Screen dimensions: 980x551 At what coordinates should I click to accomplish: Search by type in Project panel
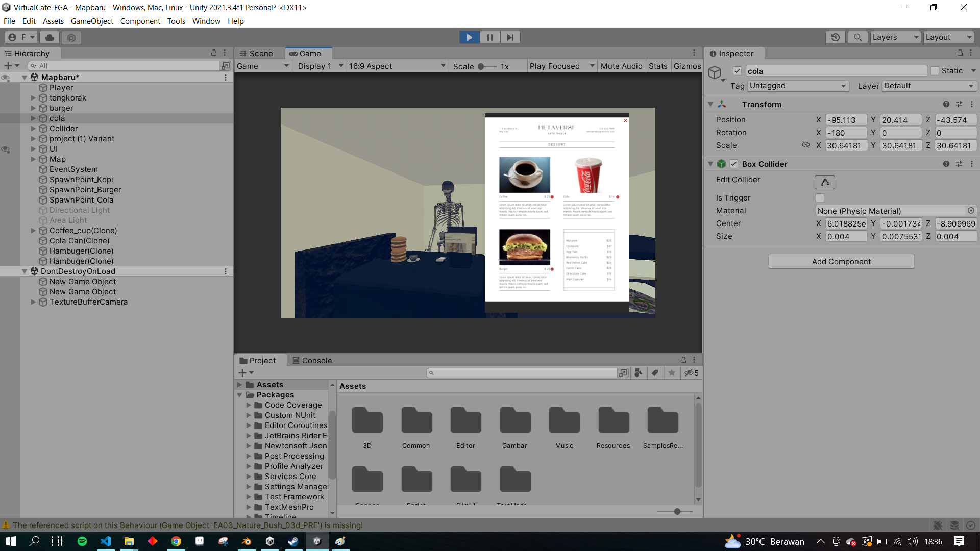point(638,373)
